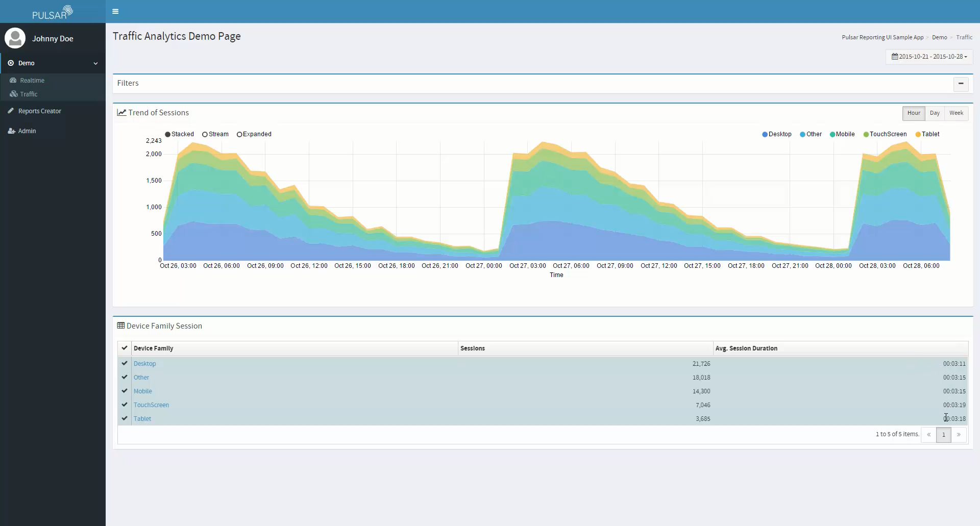Toggle the Desktop series in legend
980x526 pixels.
pos(777,134)
